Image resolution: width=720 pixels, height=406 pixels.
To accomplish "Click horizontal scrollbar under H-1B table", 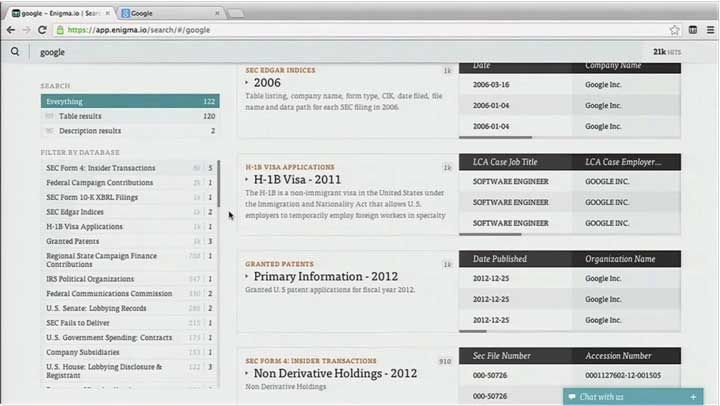I will pos(490,234).
